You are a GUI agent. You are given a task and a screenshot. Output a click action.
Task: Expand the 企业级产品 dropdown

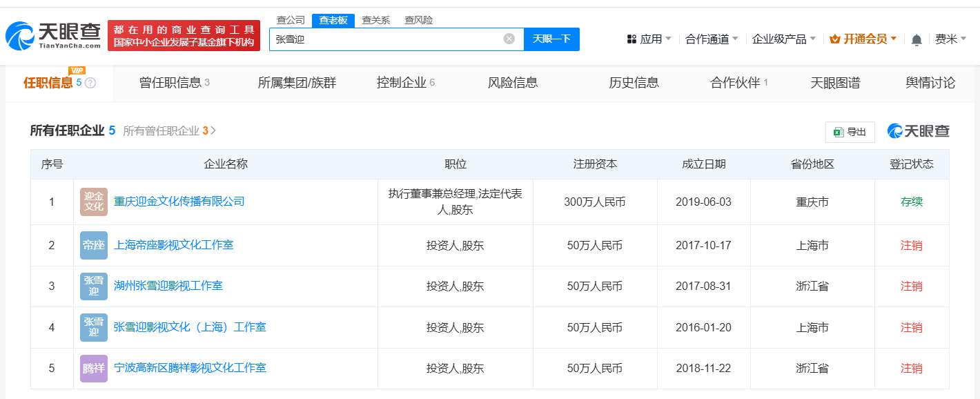[783, 39]
